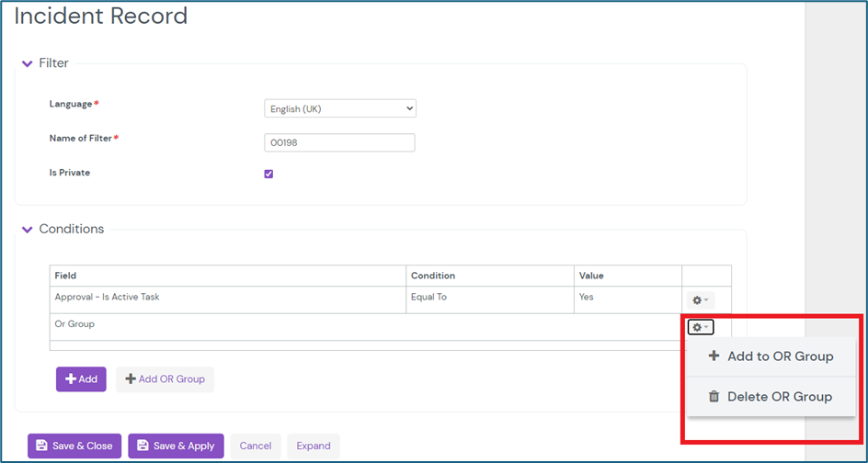Click the Expand button

coord(314,446)
